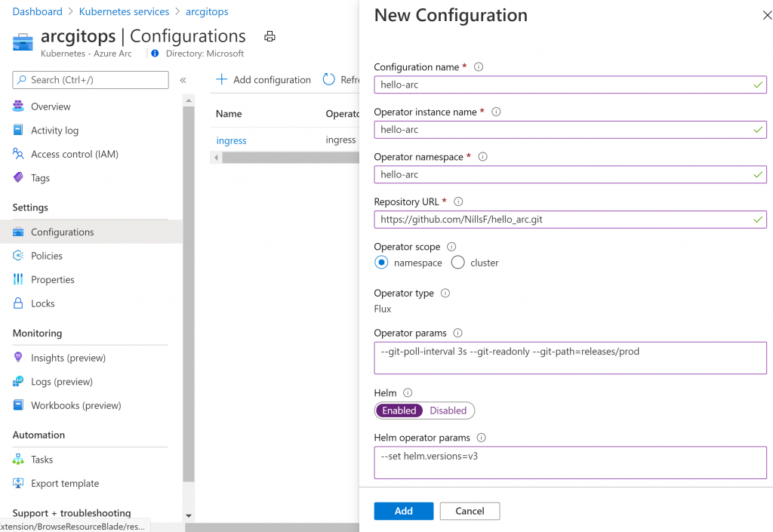The width and height of the screenshot is (773, 532).
Task: Click the Logs (preview) icon
Action: point(18,381)
